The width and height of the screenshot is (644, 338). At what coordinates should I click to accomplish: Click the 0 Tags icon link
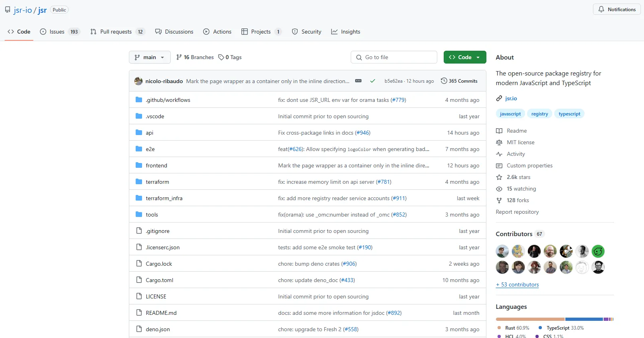tap(221, 58)
